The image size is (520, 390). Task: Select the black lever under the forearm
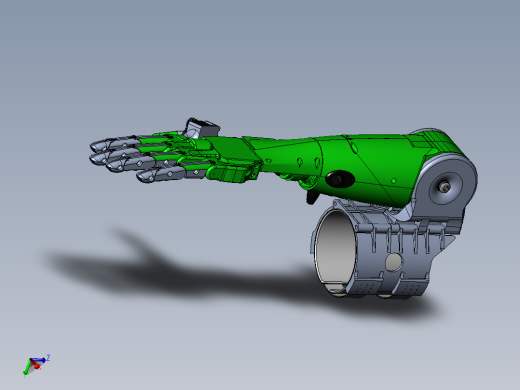311,197
